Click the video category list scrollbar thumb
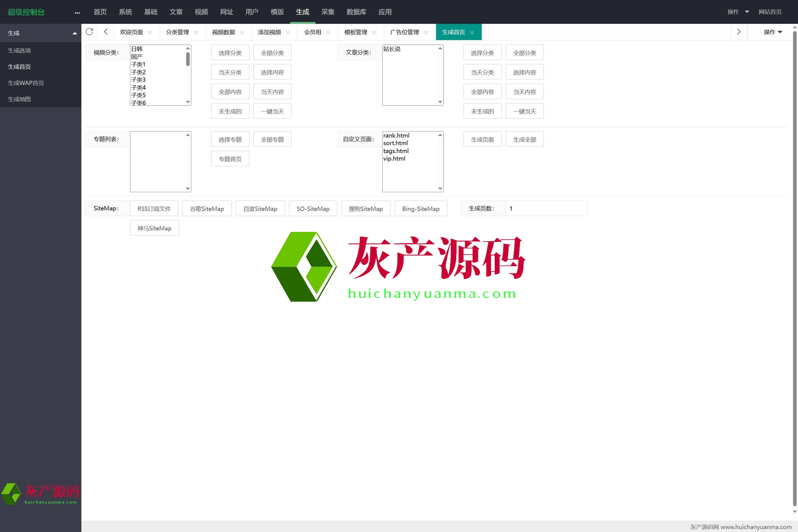This screenshot has height=532, width=798. pyautogui.click(x=188, y=60)
